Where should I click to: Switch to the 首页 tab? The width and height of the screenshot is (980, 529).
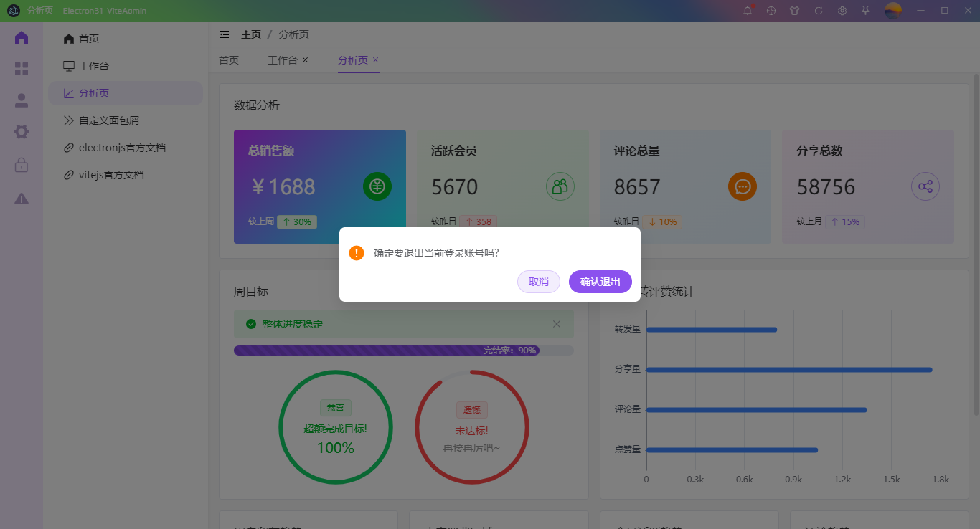point(229,60)
